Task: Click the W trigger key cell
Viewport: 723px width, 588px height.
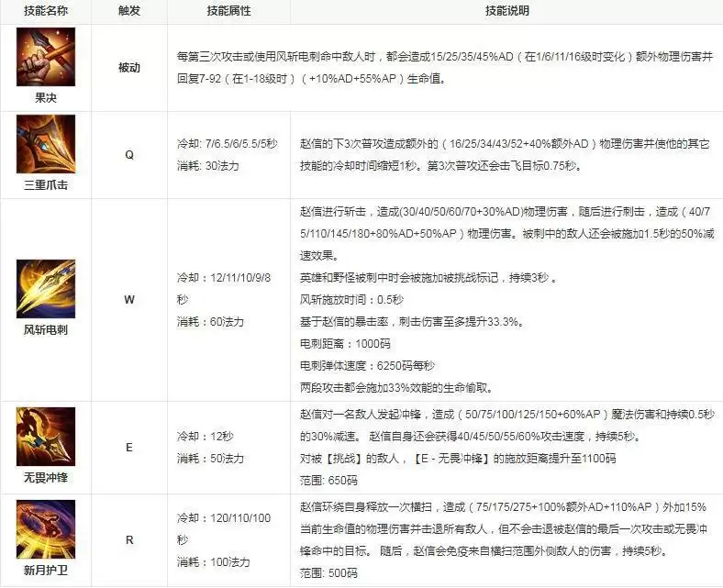Action: [x=129, y=298]
